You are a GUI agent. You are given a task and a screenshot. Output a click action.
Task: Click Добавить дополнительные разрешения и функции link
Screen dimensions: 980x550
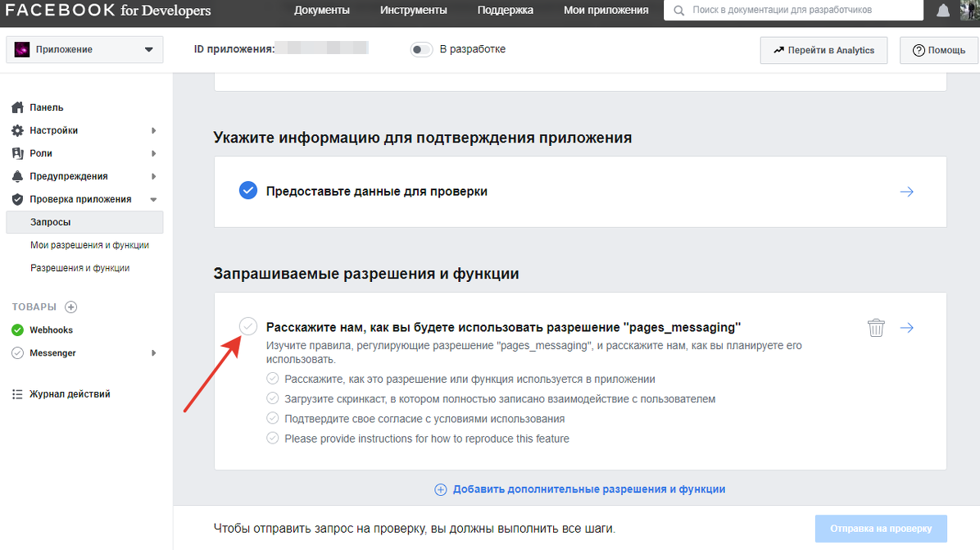[x=589, y=489]
